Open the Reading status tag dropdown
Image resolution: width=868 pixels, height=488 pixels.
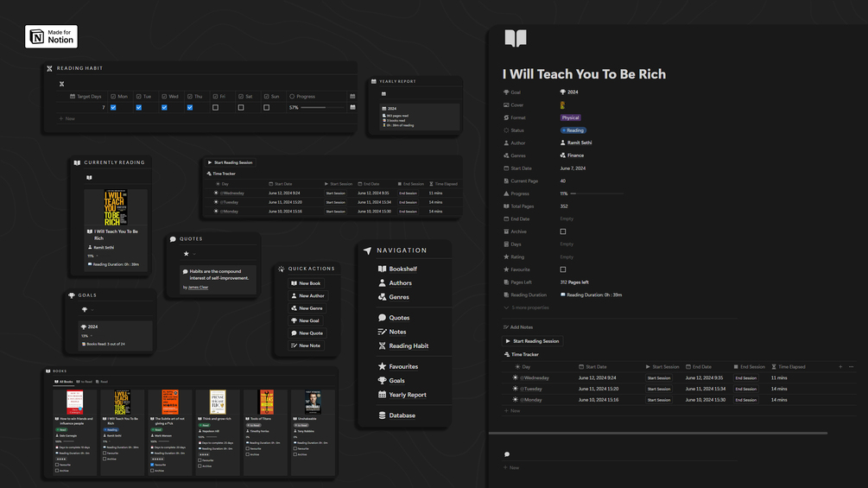pos(573,130)
